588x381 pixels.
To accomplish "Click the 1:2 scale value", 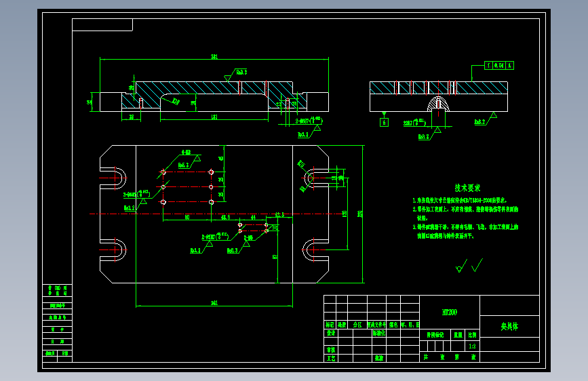I will pos(472,346).
